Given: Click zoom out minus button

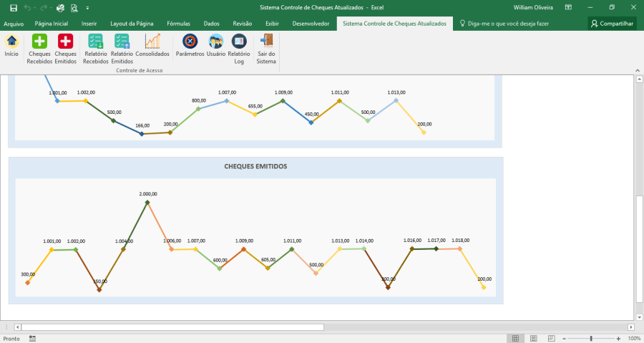Looking at the screenshot, I should [x=565, y=339].
